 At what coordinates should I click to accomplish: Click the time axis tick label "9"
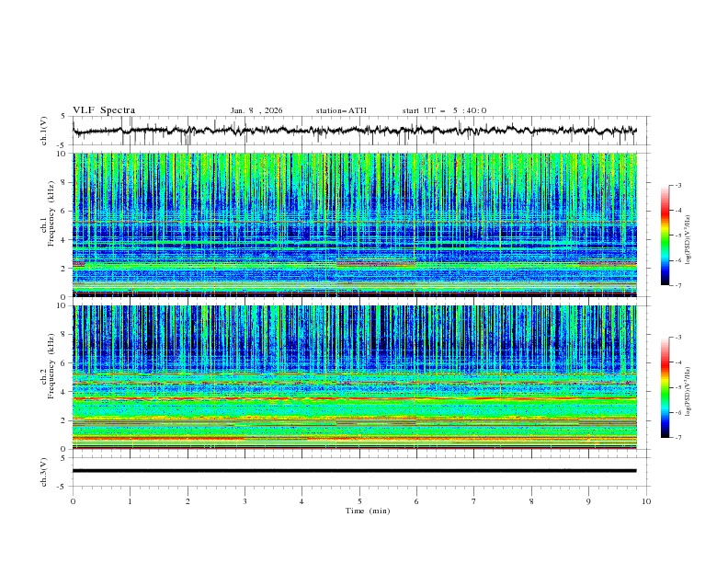(588, 501)
